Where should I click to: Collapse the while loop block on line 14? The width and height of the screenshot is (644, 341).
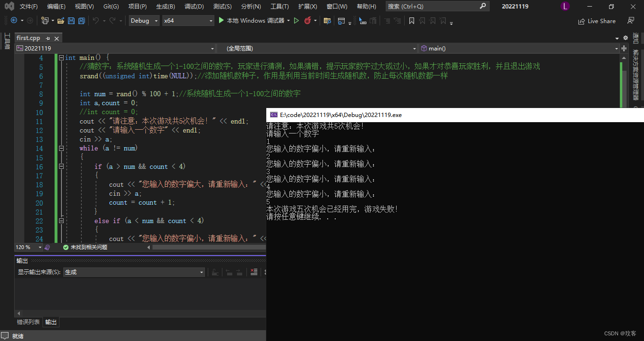pos(61,148)
